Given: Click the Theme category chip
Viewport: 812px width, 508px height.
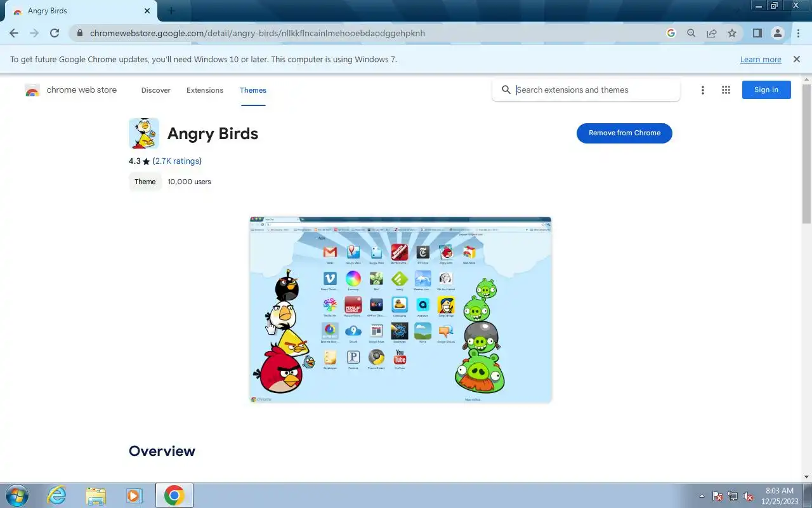Looking at the screenshot, I should click(x=145, y=182).
